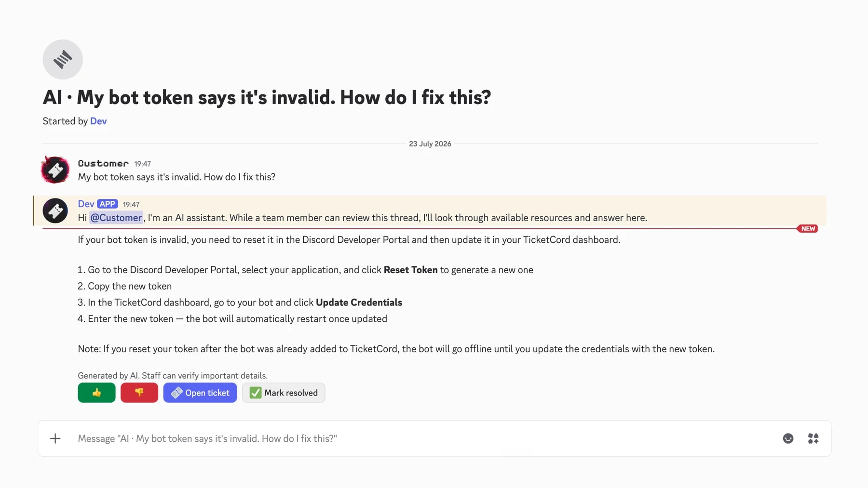
Task: Click the thread title heading
Action: point(267,97)
